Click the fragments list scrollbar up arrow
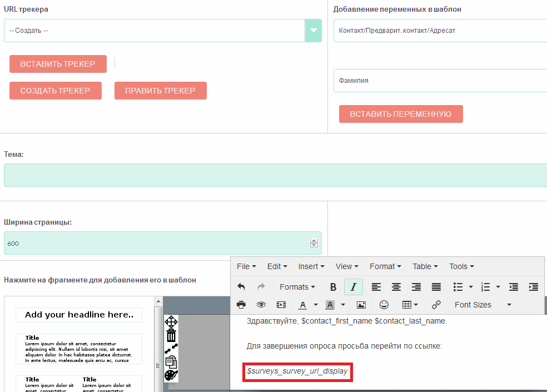 pos(158,301)
